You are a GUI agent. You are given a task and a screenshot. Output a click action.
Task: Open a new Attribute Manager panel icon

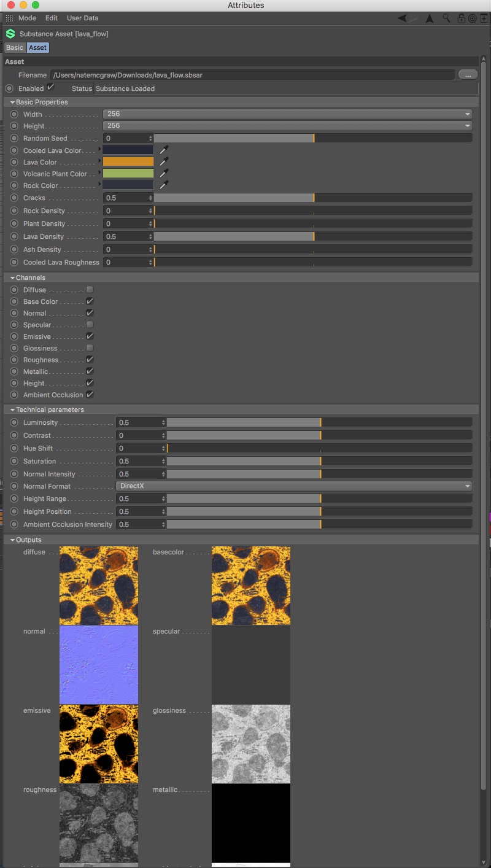click(x=484, y=18)
